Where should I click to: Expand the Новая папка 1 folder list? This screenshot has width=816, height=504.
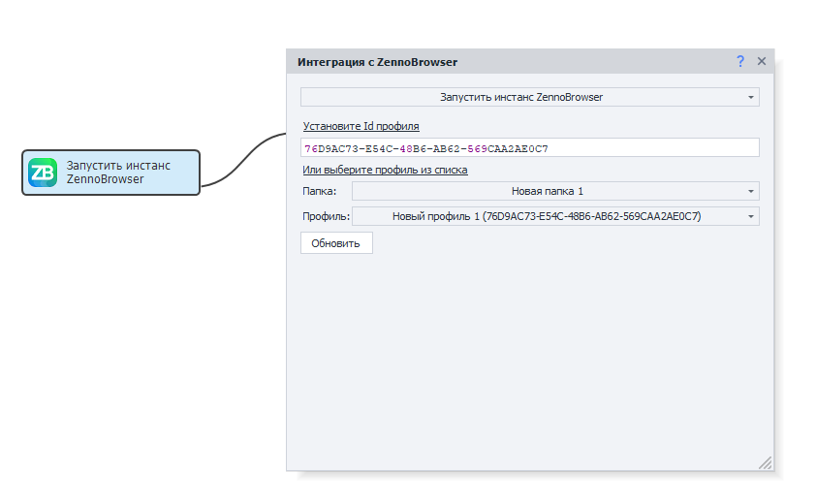547,192
